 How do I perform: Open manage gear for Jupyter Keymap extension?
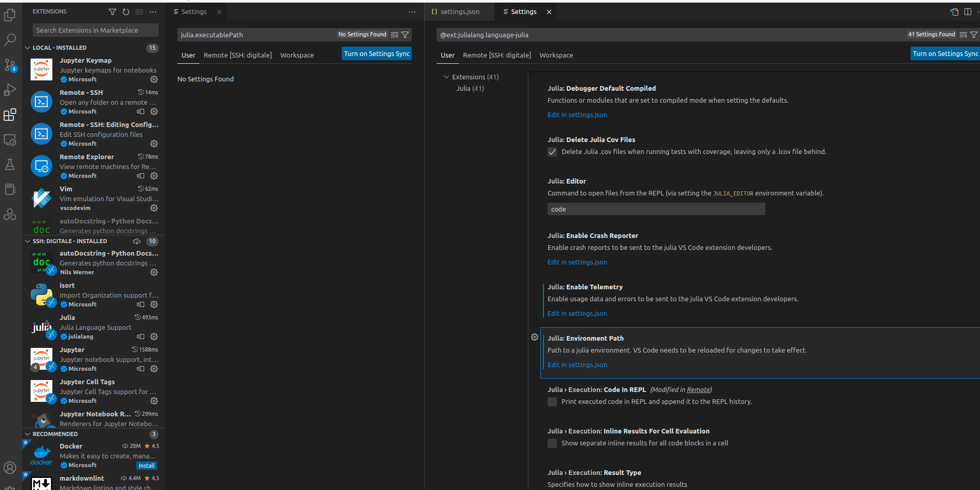[154, 79]
